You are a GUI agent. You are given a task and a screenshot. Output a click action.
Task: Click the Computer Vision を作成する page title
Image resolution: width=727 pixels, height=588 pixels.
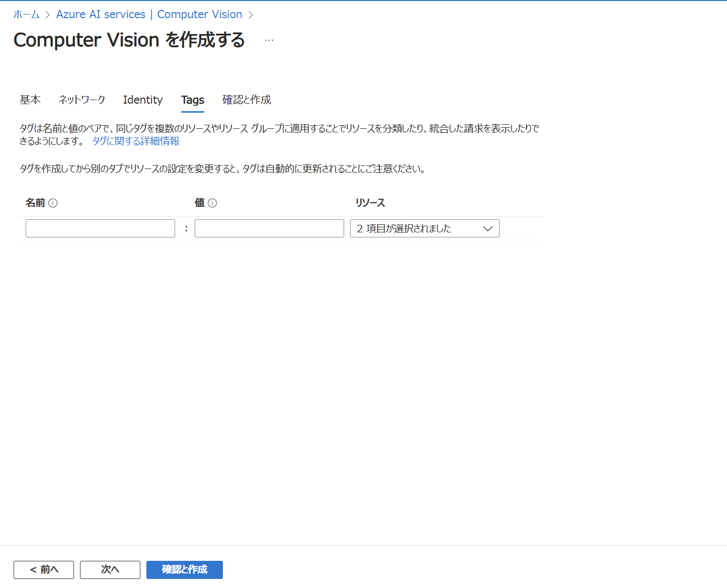(129, 40)
